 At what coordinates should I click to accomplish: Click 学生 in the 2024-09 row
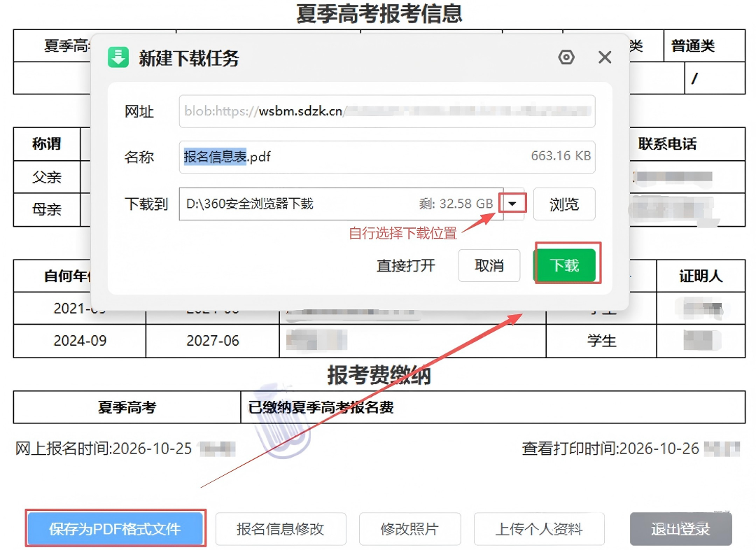(602, 341)
